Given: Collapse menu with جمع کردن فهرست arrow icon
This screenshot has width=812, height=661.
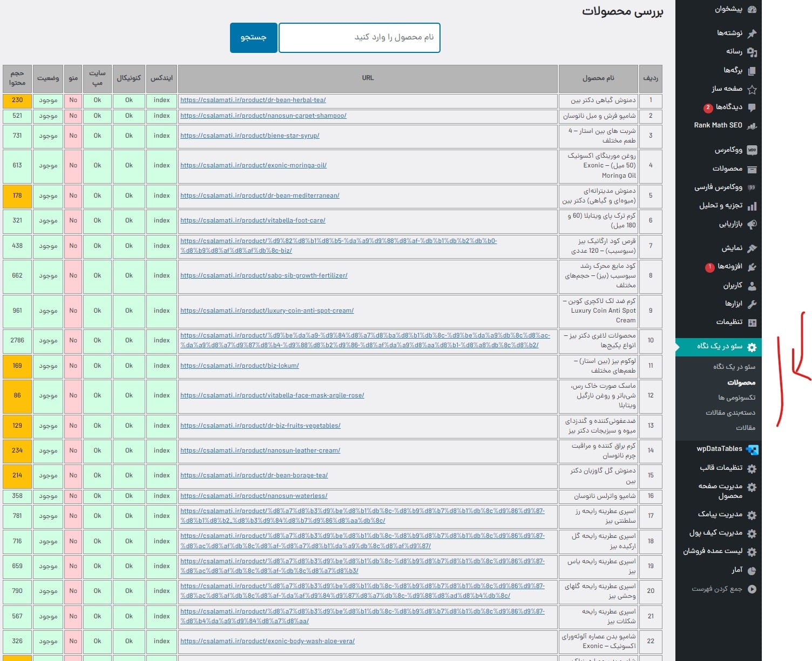Looking at the screenshot, I should 752,589.
